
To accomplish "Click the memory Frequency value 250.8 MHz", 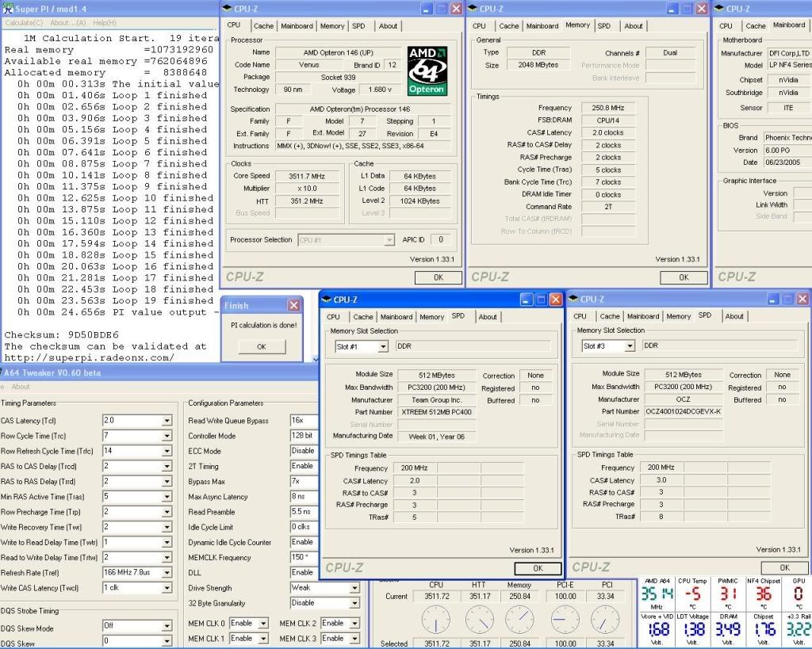I will click(608, 108).
